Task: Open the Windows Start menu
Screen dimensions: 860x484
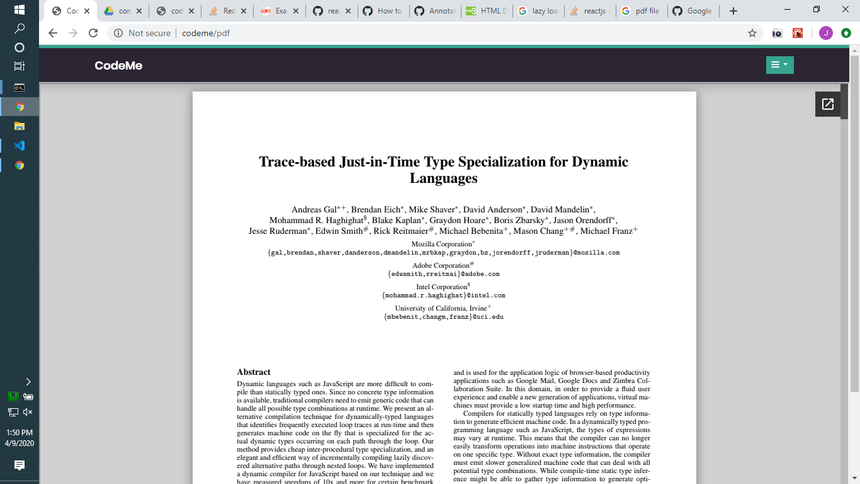Action: point(19,9)
